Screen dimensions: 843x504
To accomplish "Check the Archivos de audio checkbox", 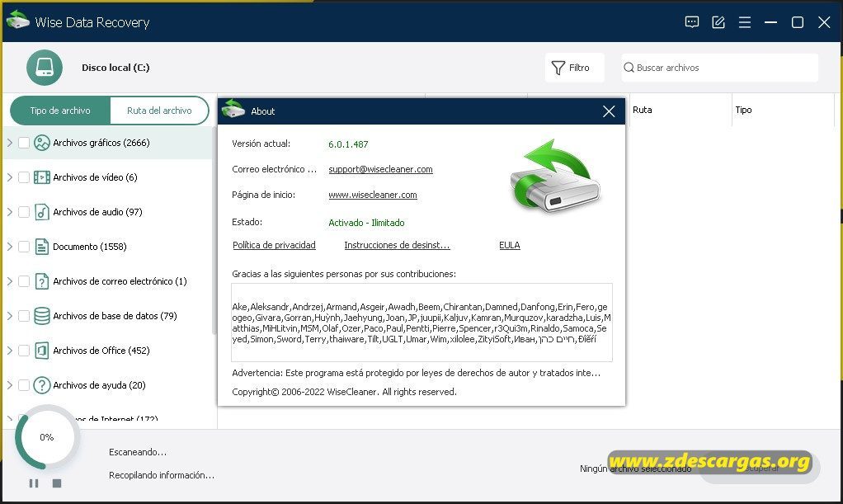I will [24, 212].
